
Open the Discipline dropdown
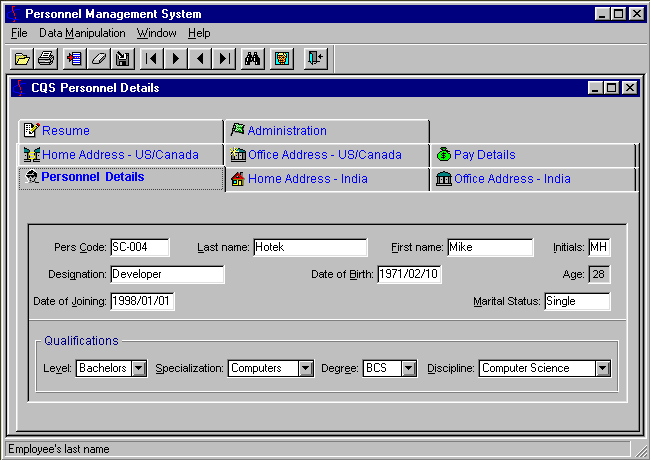point(602,368)
